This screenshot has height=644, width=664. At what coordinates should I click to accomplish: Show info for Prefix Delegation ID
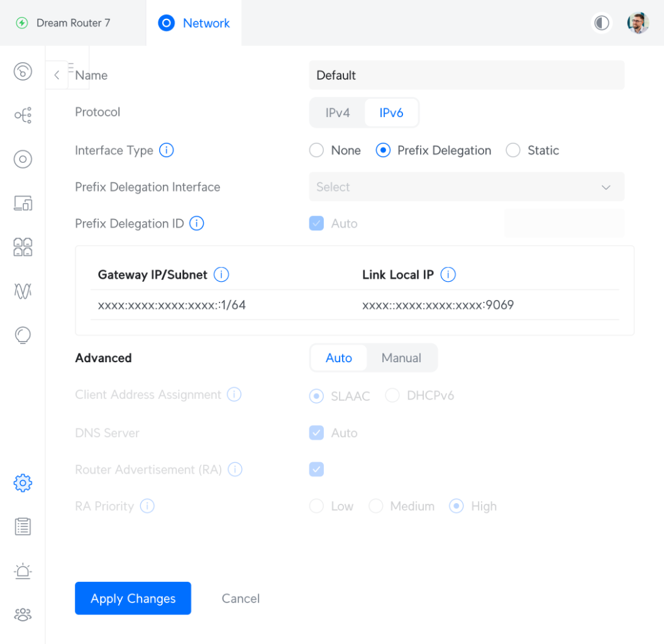[196, 223]
